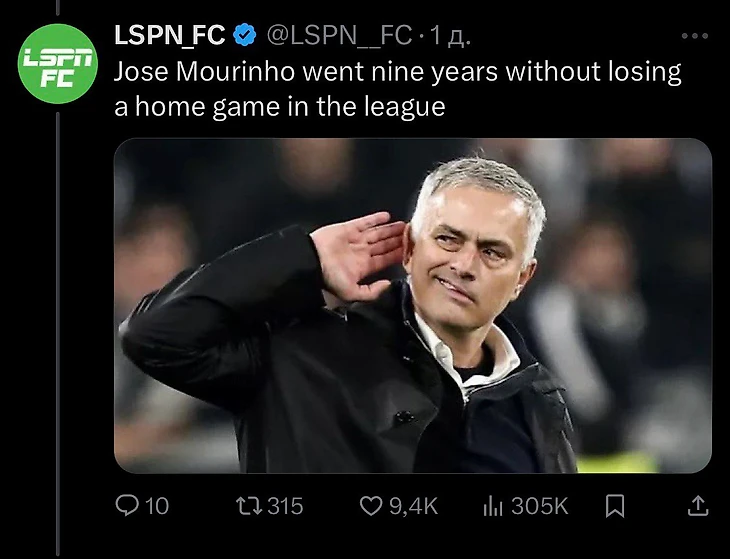Bookmark this tweet
Viewport: 730px width, 559px height.
(x=615, y=507)
